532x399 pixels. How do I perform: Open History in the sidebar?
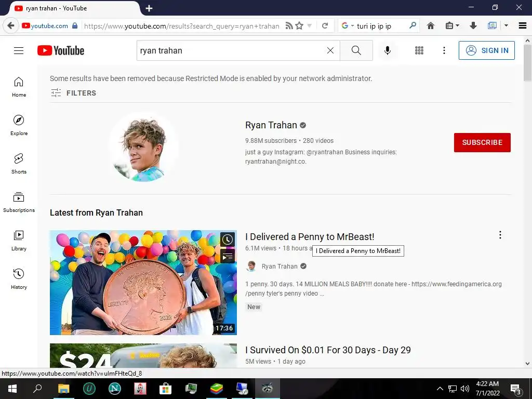coord(19,279)
